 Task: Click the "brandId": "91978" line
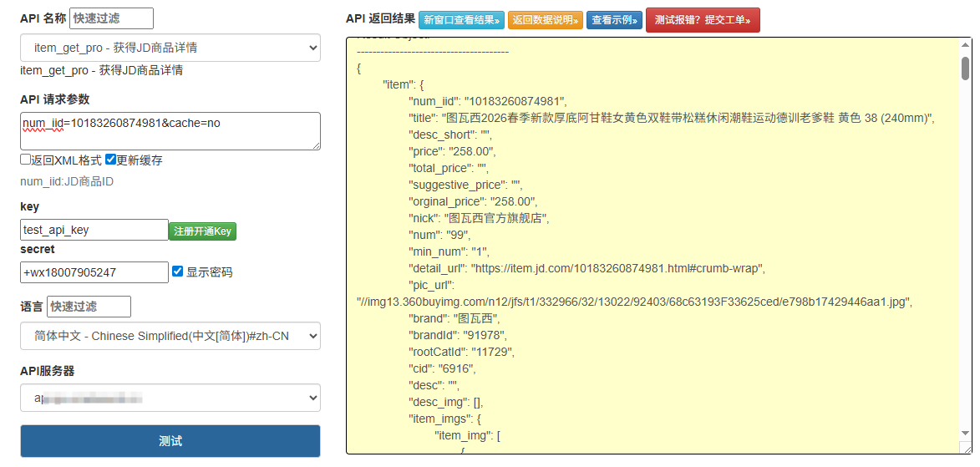458,334
